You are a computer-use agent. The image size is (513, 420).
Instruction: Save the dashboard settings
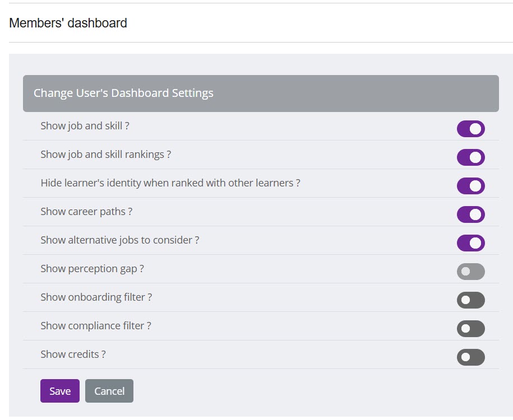pyautogui.click(x=59, y=391)
